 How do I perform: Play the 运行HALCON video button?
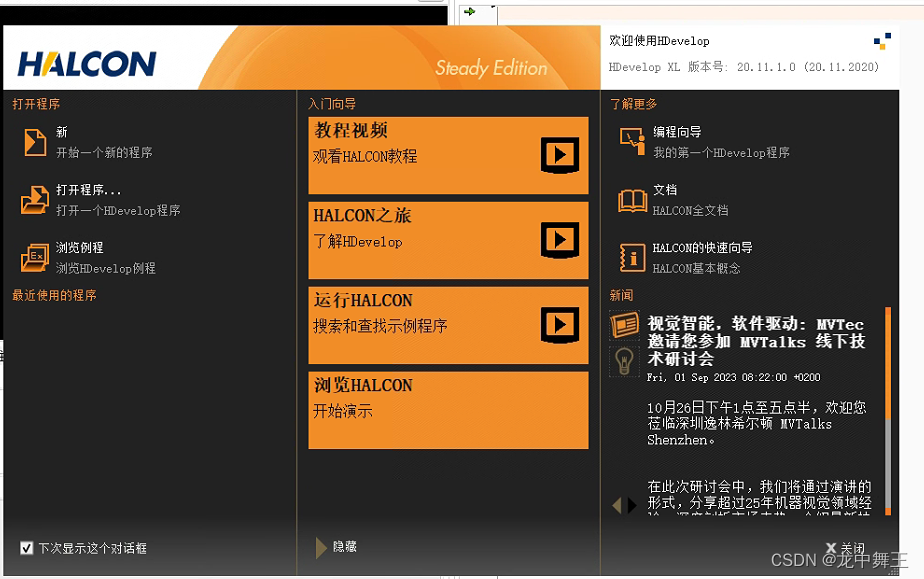tap(560, 325)
